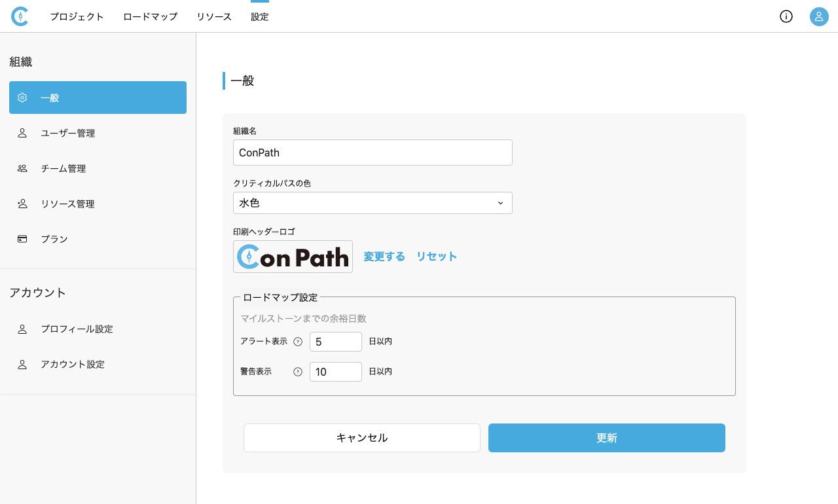
Task: Click the group icon for チーム管理
Action: coord(22,168)
